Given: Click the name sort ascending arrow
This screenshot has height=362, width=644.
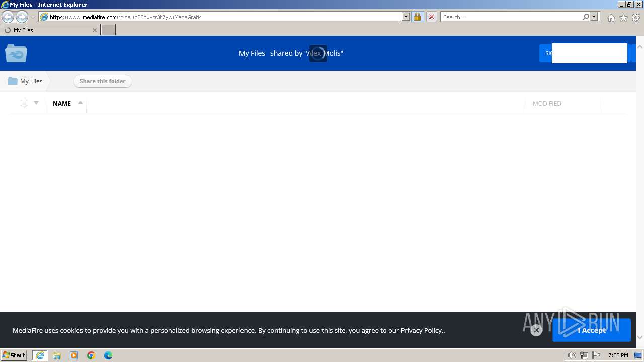Looking at the screenshot, I should (x=80, y=103).
